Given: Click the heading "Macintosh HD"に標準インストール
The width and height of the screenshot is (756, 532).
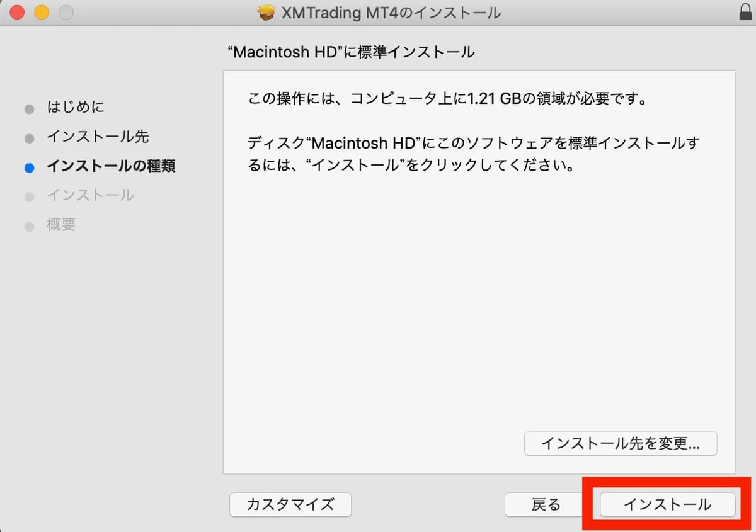Looking at the screenshot, I should click(x=351, y=52).
